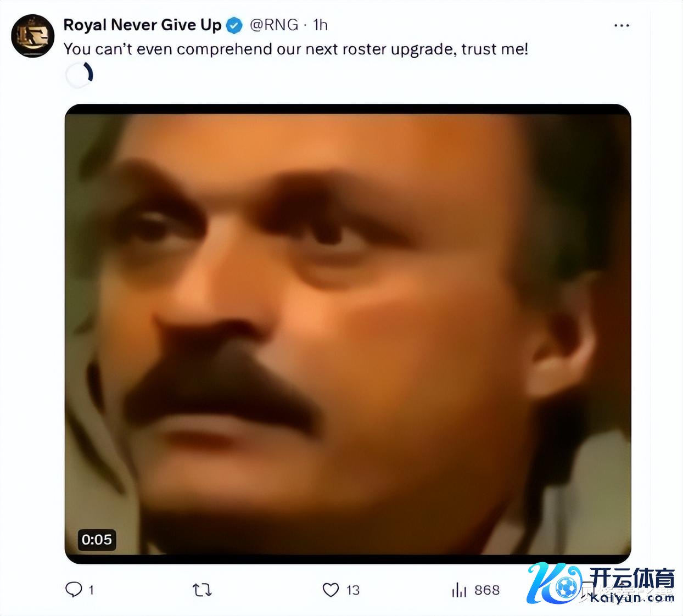Click the like count 13
The height and width of the screenshot is (616, 683).
click(353, 590)
